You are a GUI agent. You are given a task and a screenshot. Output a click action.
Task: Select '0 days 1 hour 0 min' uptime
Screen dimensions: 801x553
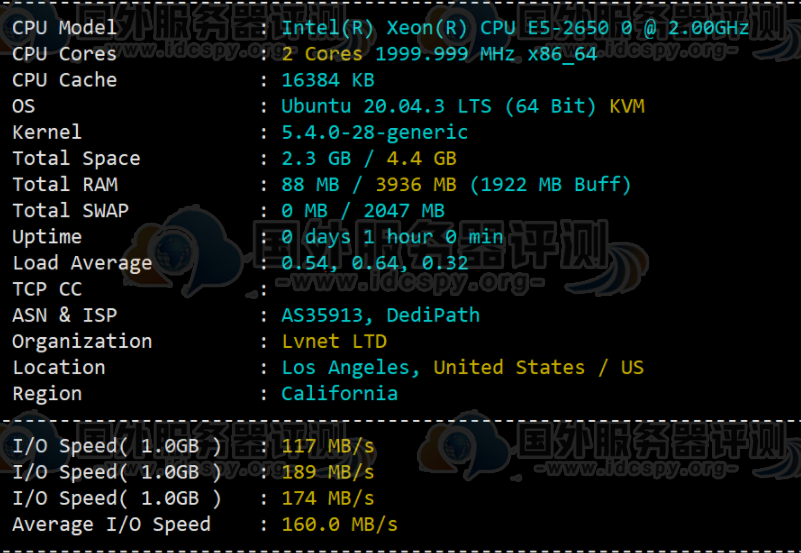click(392, 237)
